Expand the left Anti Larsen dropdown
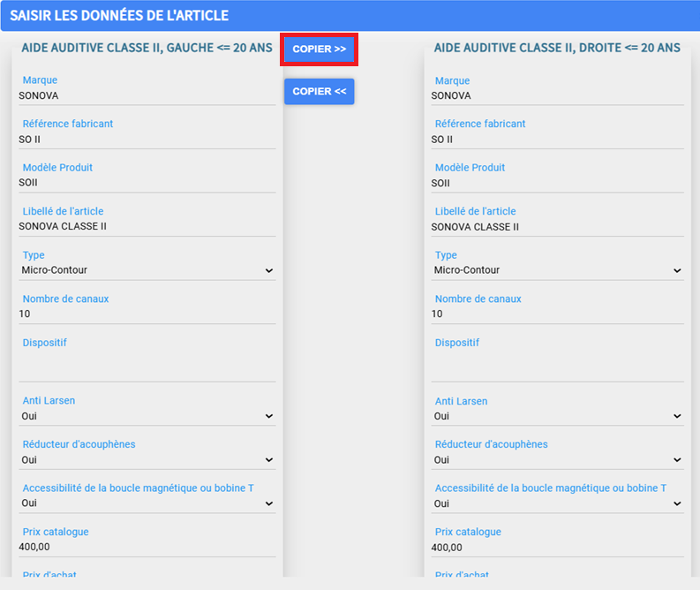 tap(147, 416)
